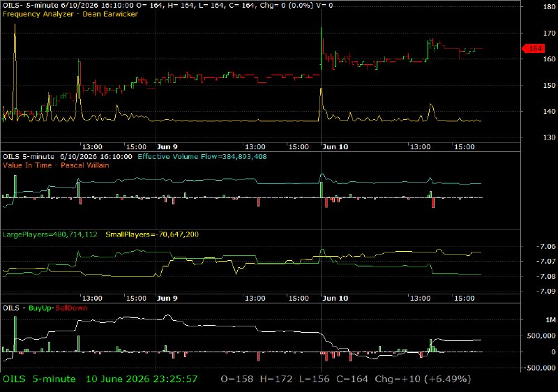The height and width of the screenshot is (392, 558).
Task: Click the 'Effective Volume Flow=384,893,408' readout
Action: pos(202,156)
